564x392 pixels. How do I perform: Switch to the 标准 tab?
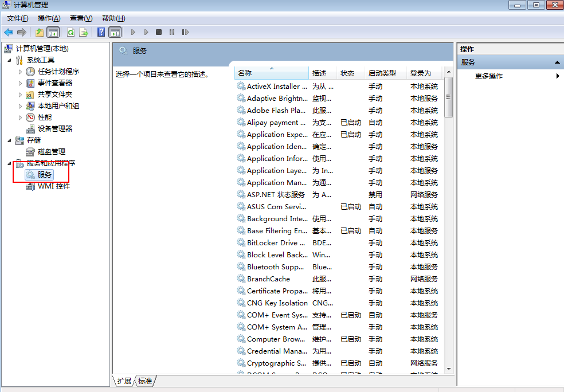[145, 381]
